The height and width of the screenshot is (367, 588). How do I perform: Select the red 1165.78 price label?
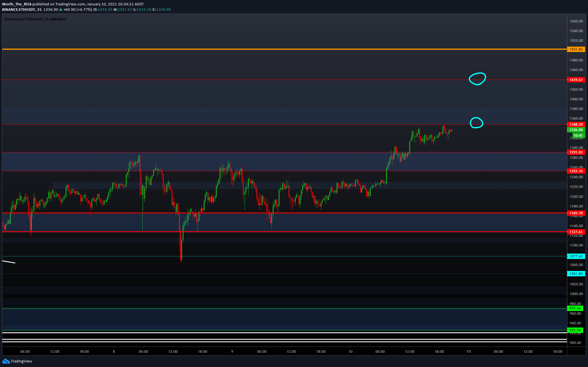click(576, 213)
